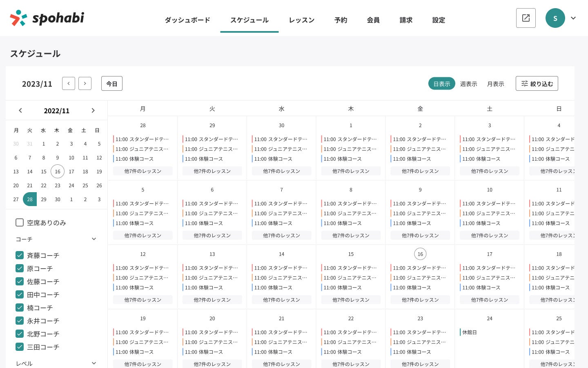Switch to 週表示 view
Image resolution: width=588 pixels, height=368 pixels.
click(x=468, y=84)
